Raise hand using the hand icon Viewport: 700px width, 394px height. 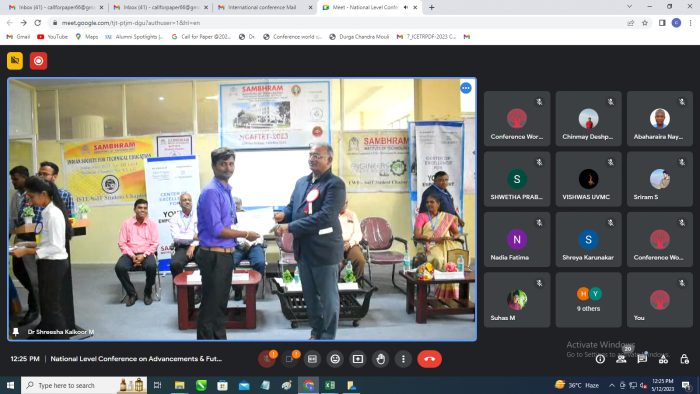pyautogui.click(x=380, y=359)
